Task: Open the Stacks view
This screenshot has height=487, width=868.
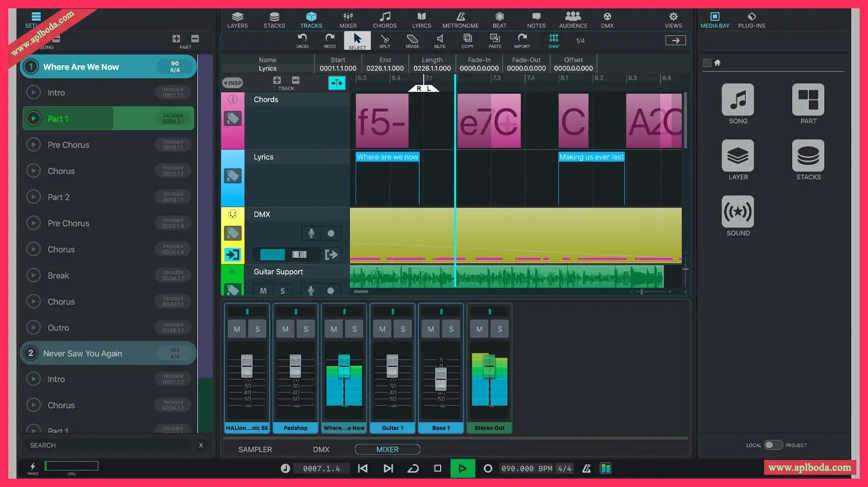Action: pyautogui.click(x=274, y=20)
